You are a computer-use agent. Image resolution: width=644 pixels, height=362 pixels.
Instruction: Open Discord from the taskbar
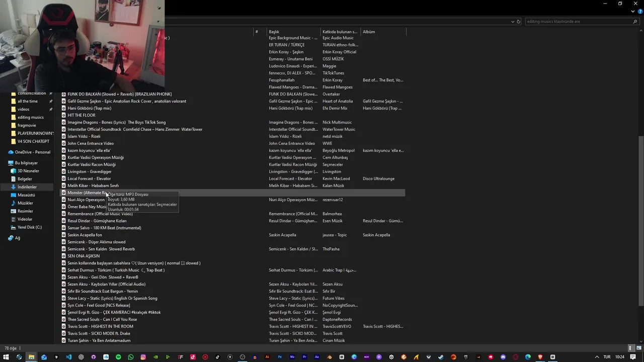(503, 357)
